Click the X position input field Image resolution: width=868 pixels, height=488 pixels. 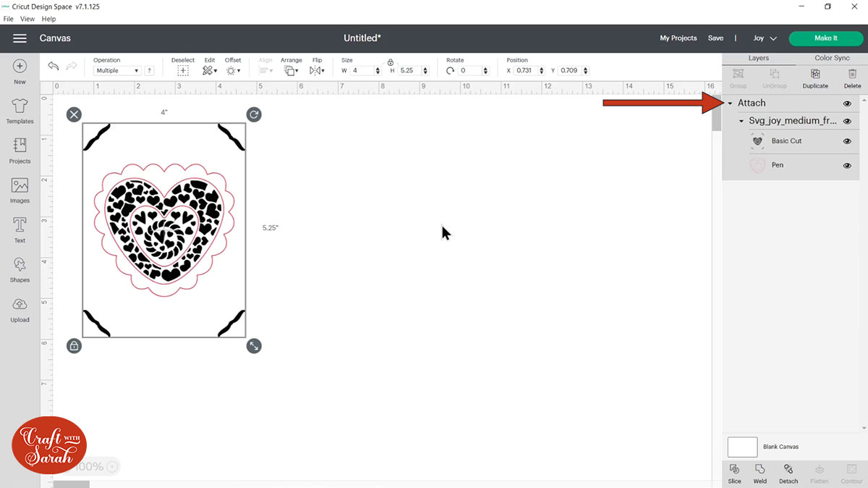click(x=527, y=71)
